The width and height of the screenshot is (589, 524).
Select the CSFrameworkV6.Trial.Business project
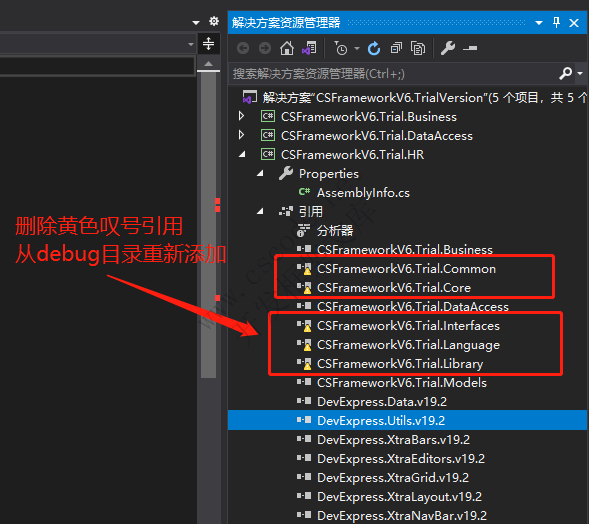[x=369, y=116]
